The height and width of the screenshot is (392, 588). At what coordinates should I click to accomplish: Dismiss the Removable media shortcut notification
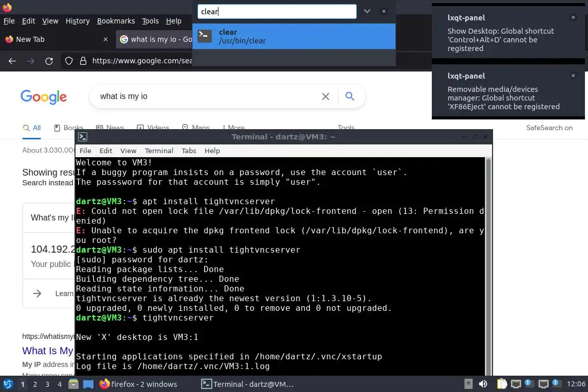click(x=573, y=76)
